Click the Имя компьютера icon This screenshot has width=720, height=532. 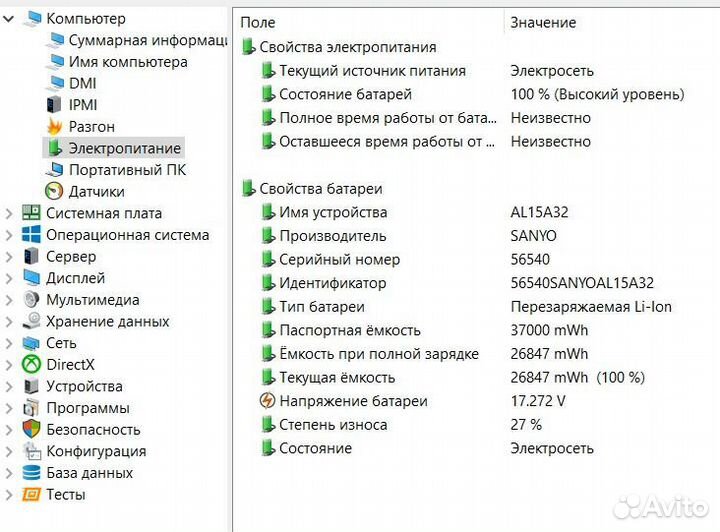(x=55, y=62)
